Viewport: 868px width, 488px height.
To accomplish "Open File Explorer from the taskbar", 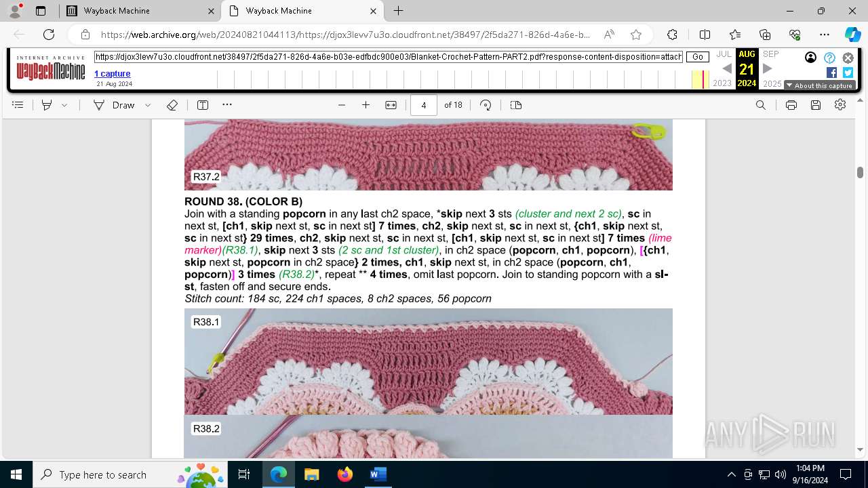I will (x=312, y=474).
